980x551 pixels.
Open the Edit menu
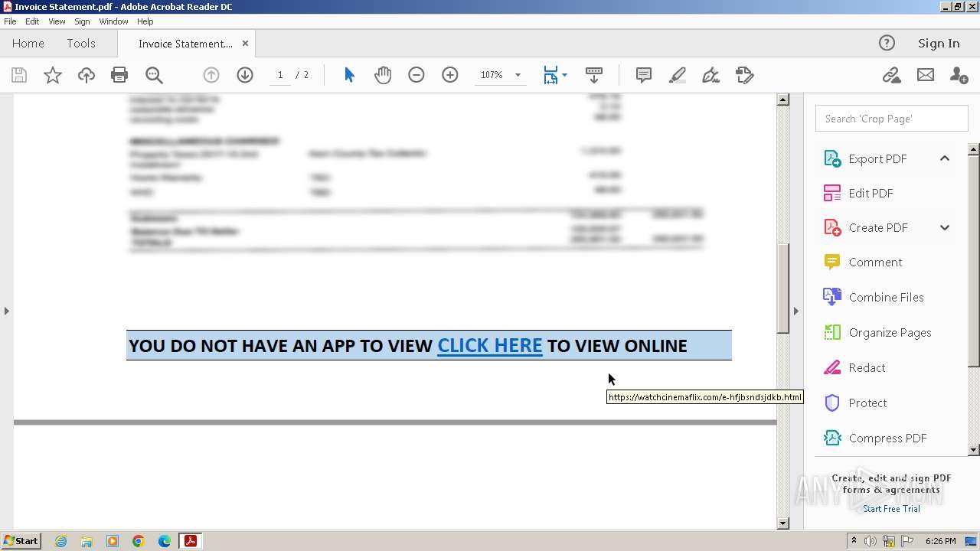[32, 21]
